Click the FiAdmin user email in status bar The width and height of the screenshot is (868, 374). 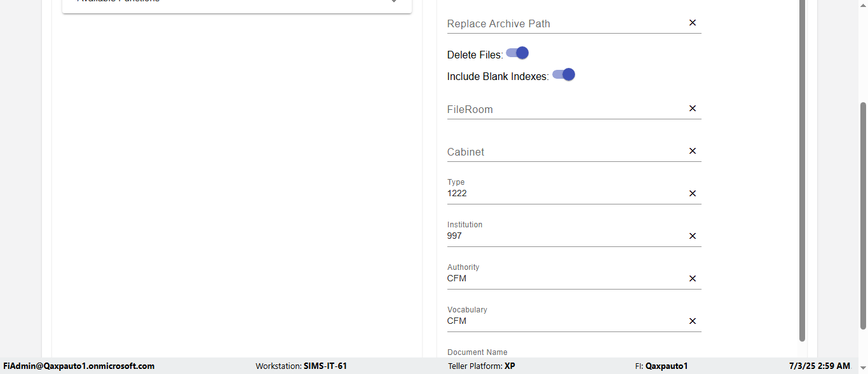click(79, 366)
